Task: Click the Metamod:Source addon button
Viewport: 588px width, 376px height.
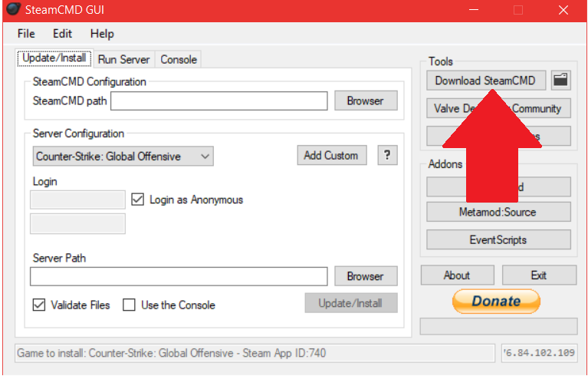Action: click(498, 212)
